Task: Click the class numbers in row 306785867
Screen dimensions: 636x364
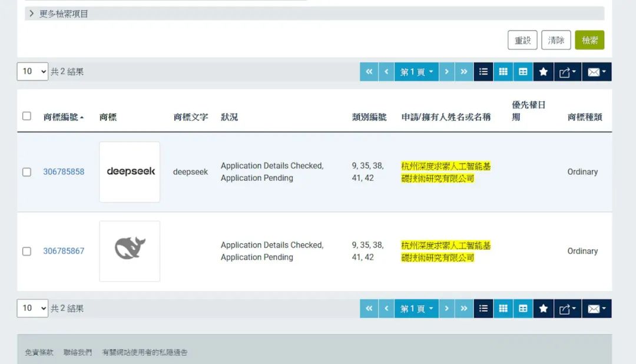Action: coord(367,251)
